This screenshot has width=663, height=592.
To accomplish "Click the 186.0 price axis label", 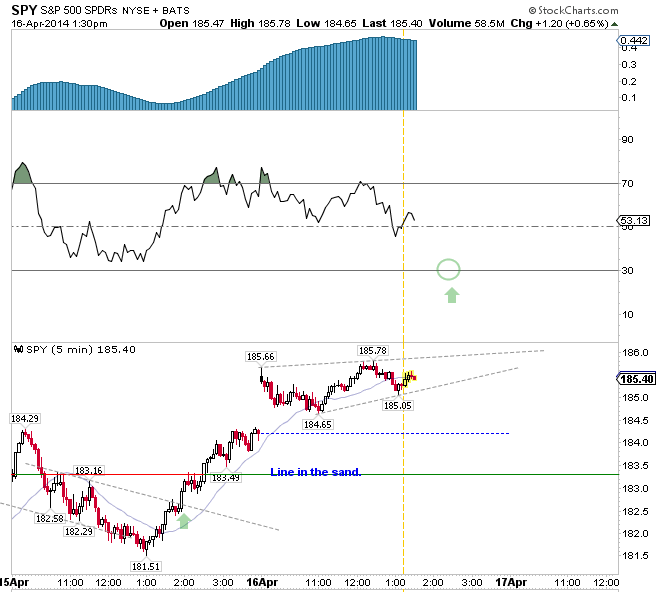I will coord(635,352).
